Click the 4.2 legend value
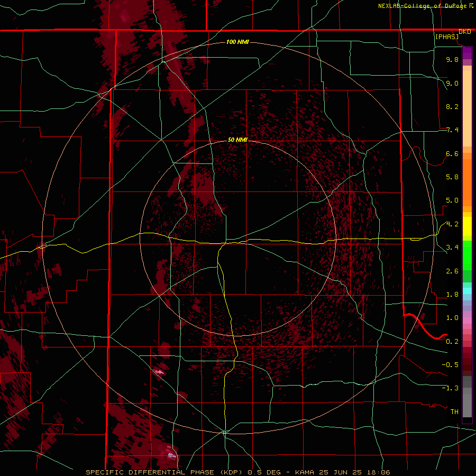The image size is (476, 476). (x=452, y=224)
